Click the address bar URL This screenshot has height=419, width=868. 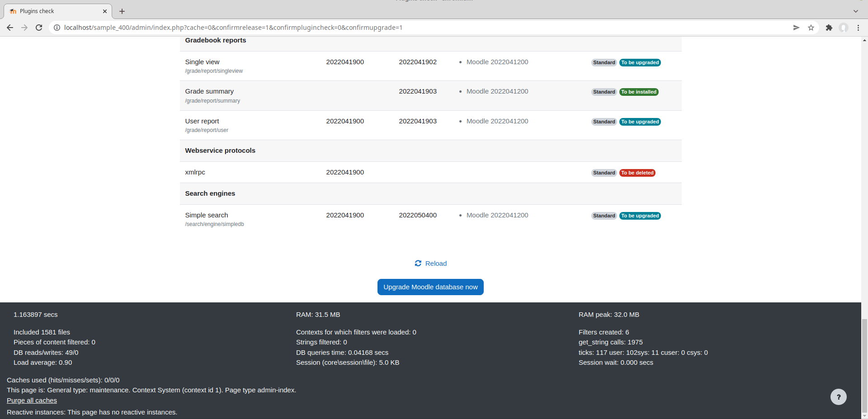coord(233,28)
